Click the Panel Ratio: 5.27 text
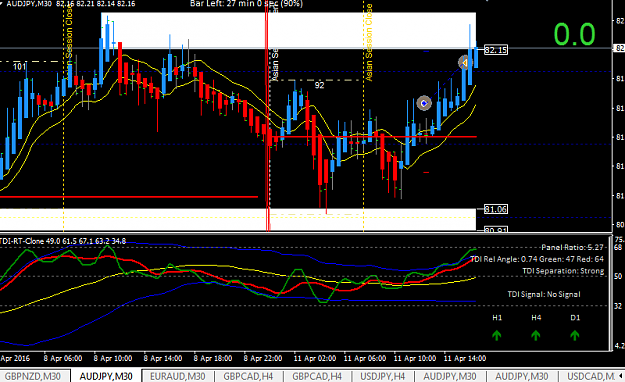 tap(572, 247)
